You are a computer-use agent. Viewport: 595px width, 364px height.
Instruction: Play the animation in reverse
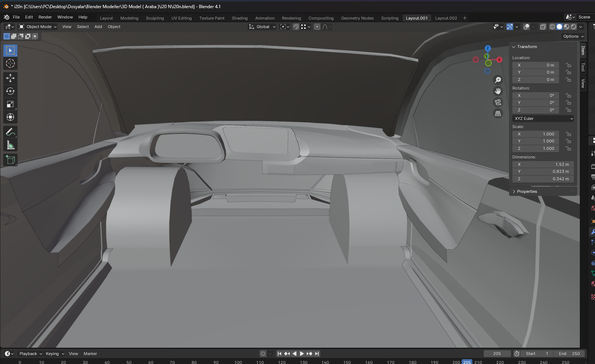point(295,354)
